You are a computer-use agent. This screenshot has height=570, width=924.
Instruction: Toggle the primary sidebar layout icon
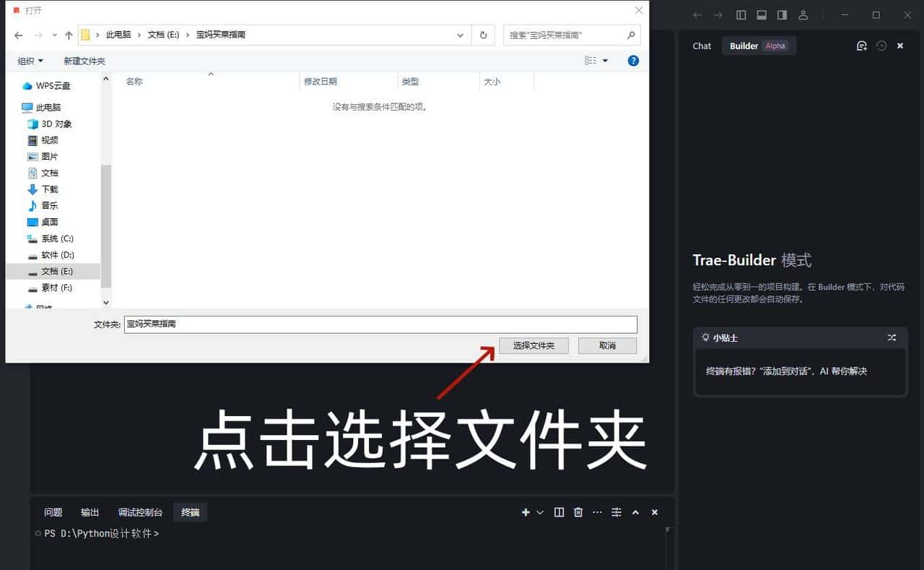740,14
